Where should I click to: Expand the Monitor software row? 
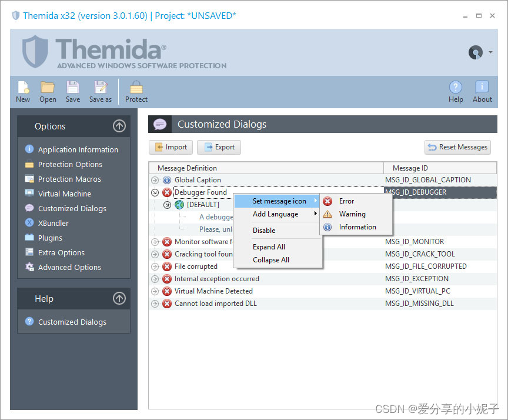[x=155, y=242]
